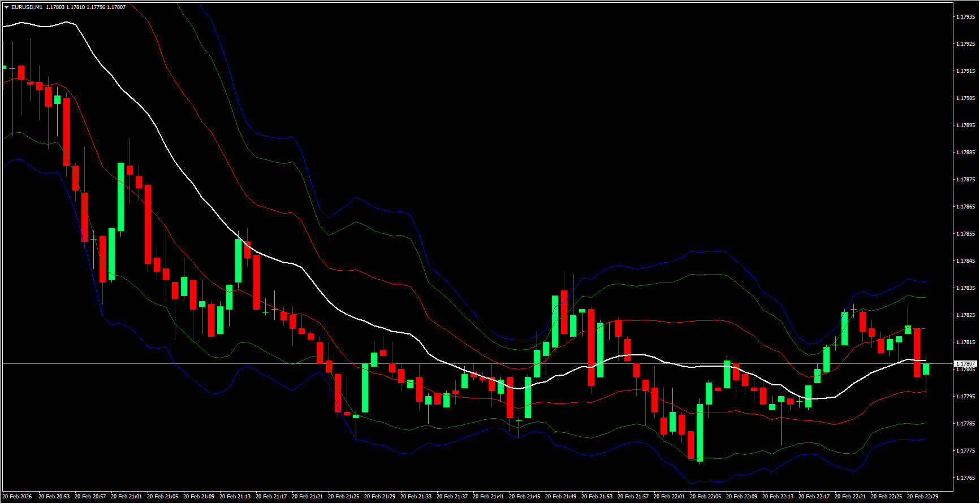This screenshot has height=504, width=980.
Task: Click the EURUSD,M1 chart title text
Action: pyautogui.click(x=27, y=7)
